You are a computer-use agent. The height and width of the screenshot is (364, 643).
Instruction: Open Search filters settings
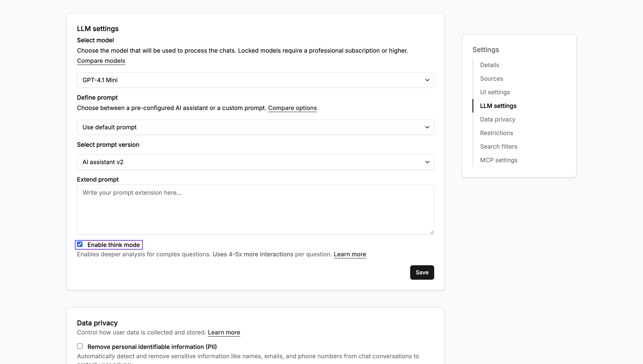498,147
